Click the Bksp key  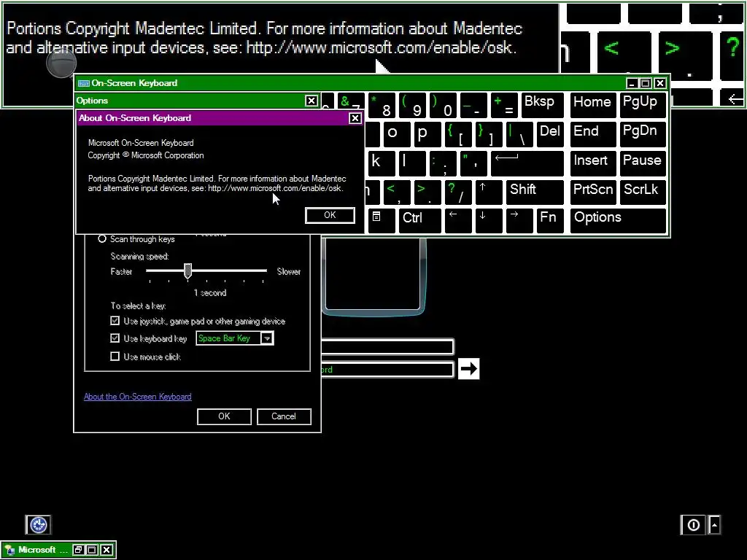542,105
